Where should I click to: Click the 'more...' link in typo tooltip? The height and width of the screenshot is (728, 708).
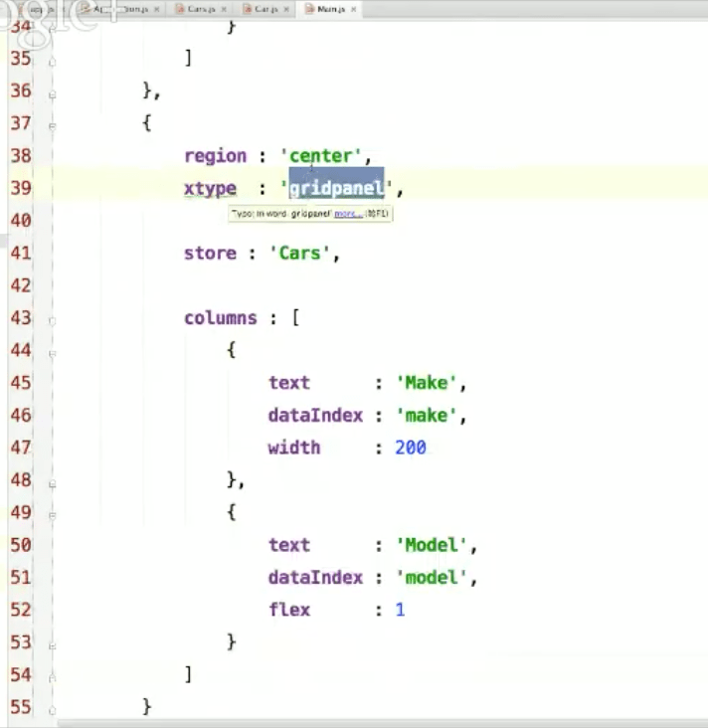click(348, 214)
